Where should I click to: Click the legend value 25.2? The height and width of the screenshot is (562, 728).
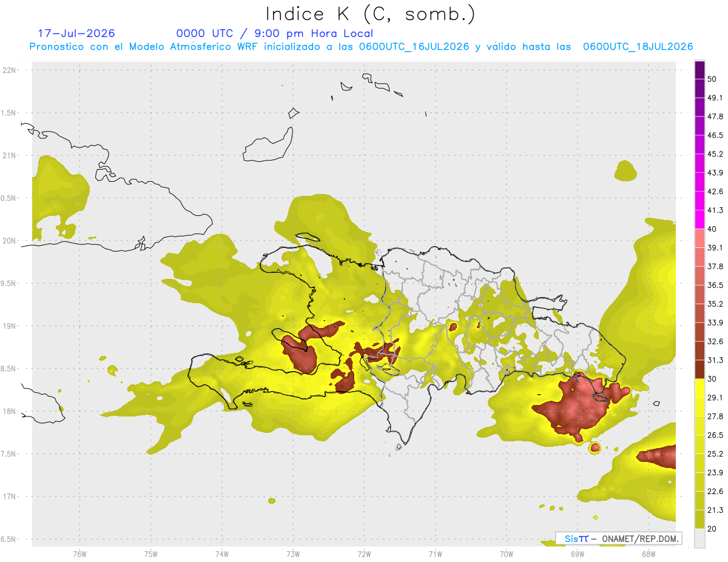715,454
